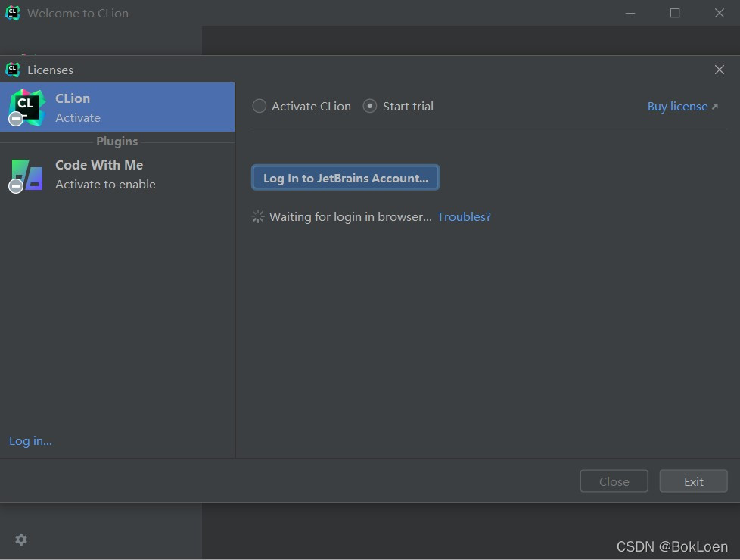Click the Log in... link in sidebar
This screenshot has width=740, height=560.
31,440
